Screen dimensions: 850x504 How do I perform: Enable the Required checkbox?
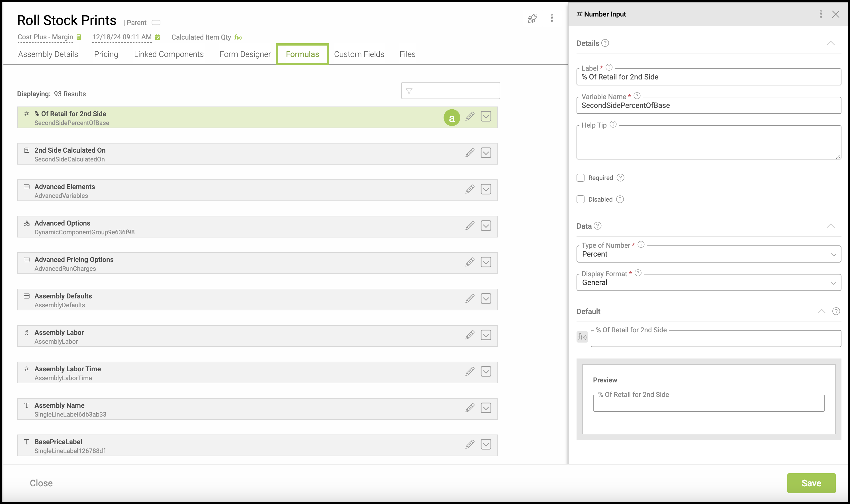pos(581,178)
